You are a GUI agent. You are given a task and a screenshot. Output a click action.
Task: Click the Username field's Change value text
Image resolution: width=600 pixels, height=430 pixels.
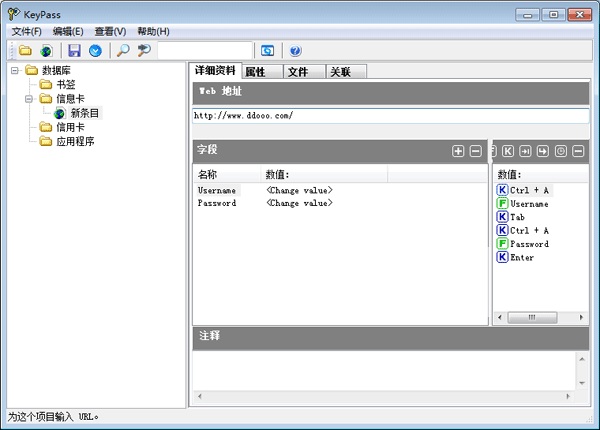(299, 190)
